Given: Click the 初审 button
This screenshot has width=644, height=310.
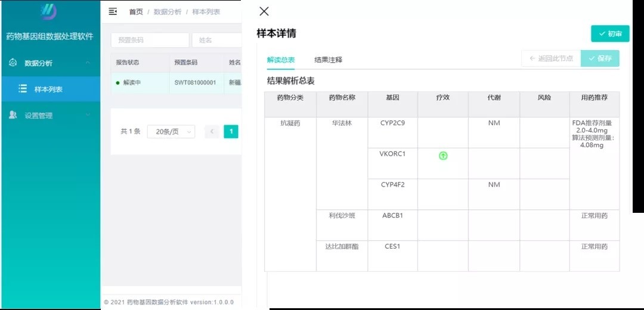Looking at the screenshot, I should (x=610, y=34).
